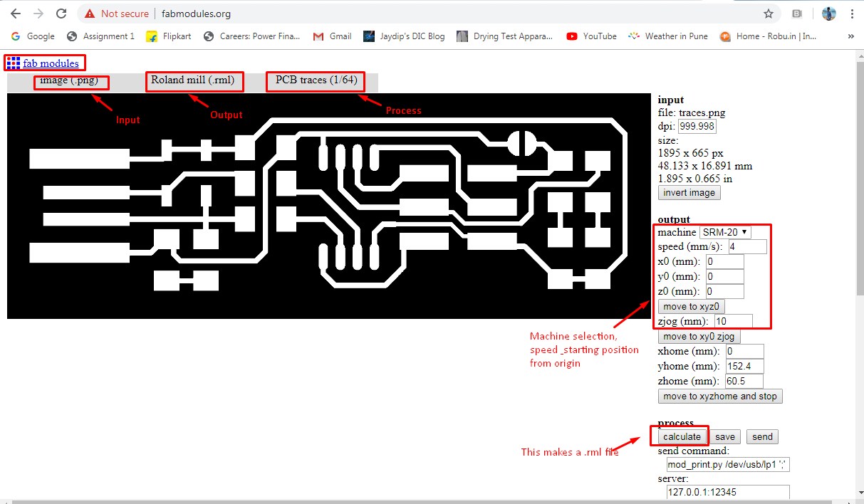Viewport: 864px width, 504px height.
Task: Click the move to xy0 zjog button
Action: point(700,337)
